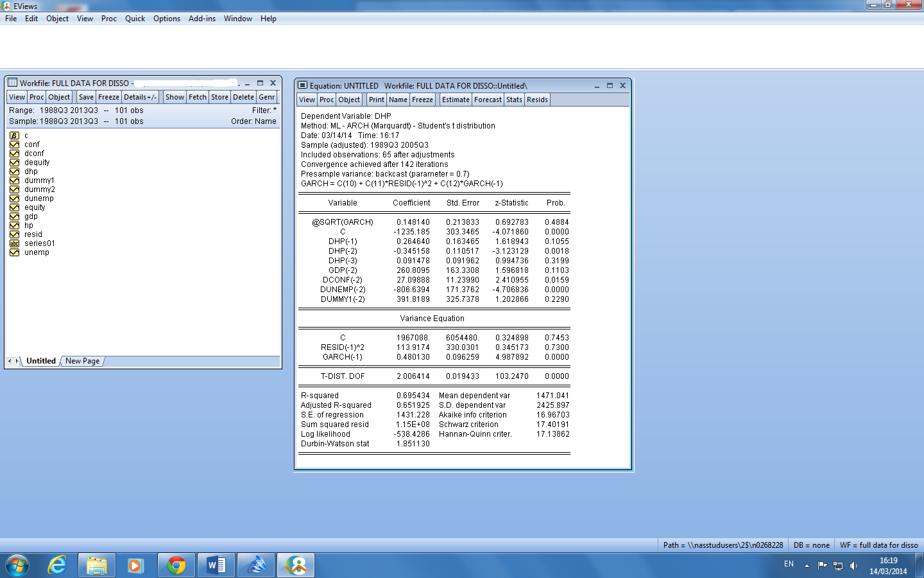
Task: Select the dunemp series icon
Action: pyautogui.click(x=14, y=198)
